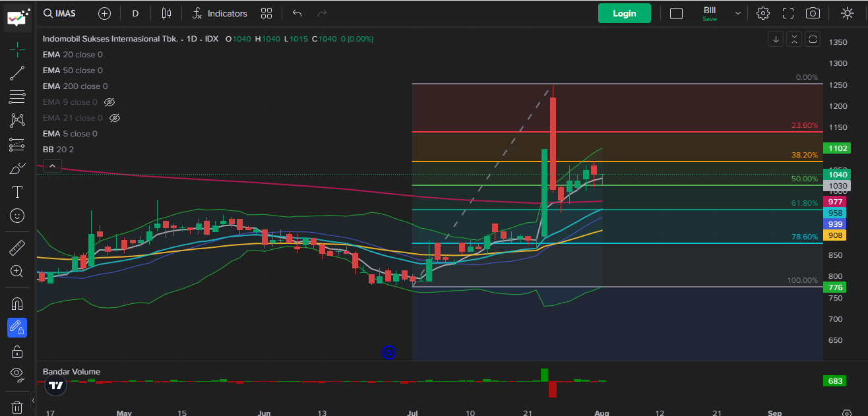868x416 pixels.
Task: Select the EMA 20 close indicator legend
Action: [x=73, y=55]
